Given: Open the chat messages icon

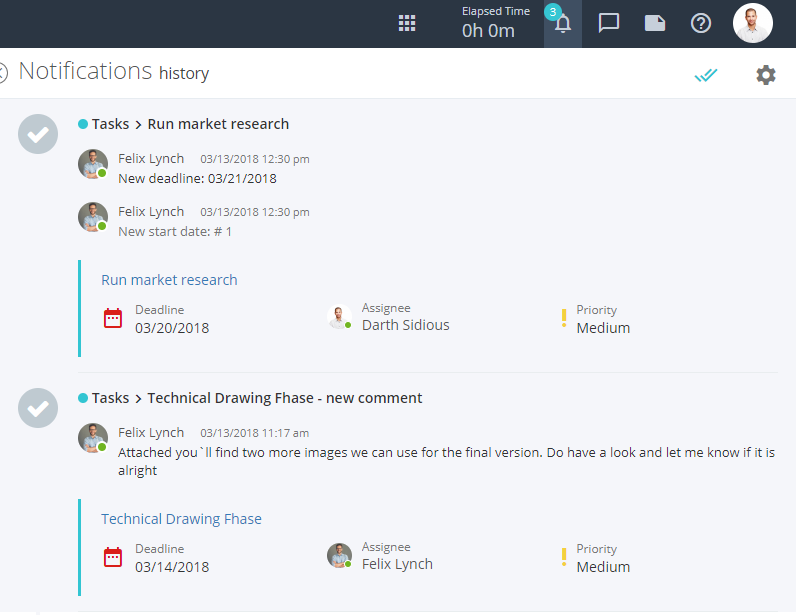Looking at the screenshot, I should [609, 23].
